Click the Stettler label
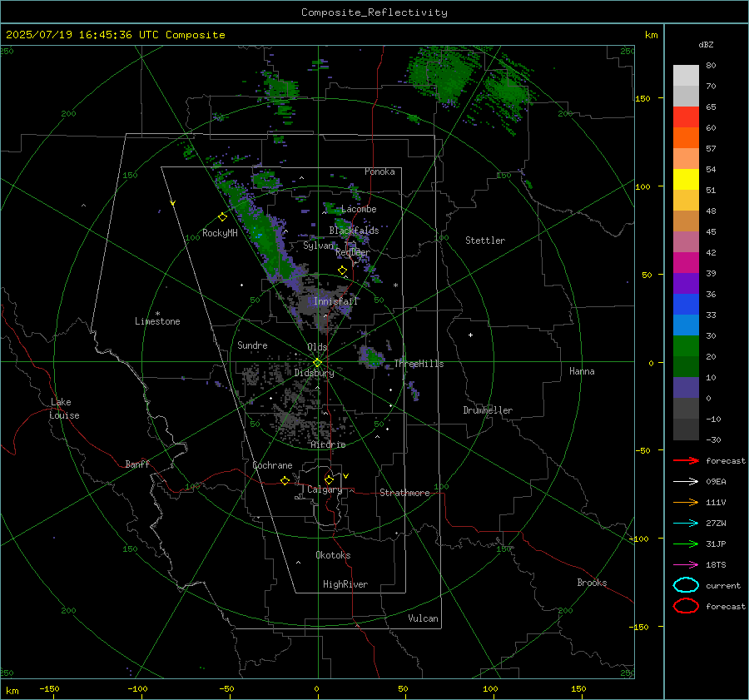The image size is (749, 700). coord(485,241)
